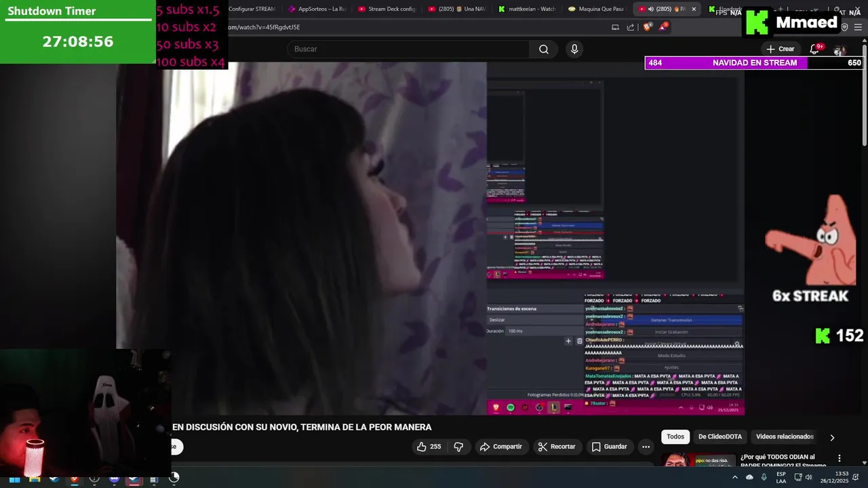Activate voice search microphone icon
The image size is (868, 488).
tap(574, 49)
